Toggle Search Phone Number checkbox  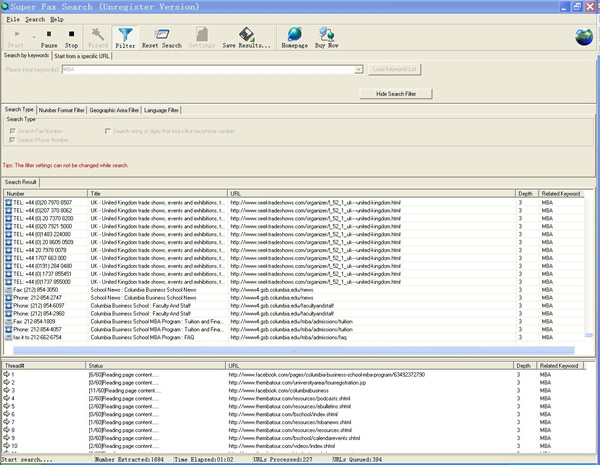[12, 140]
